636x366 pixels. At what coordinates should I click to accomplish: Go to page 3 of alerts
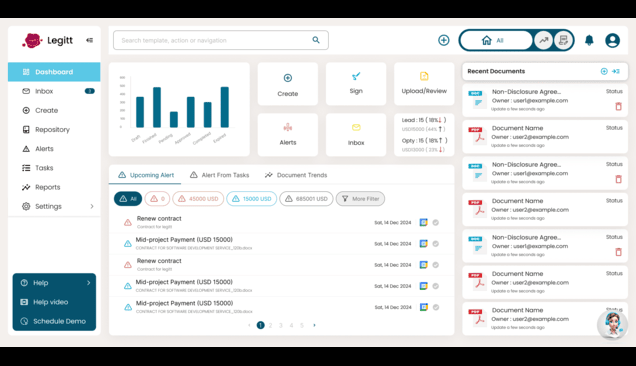[x=281, y=325]
